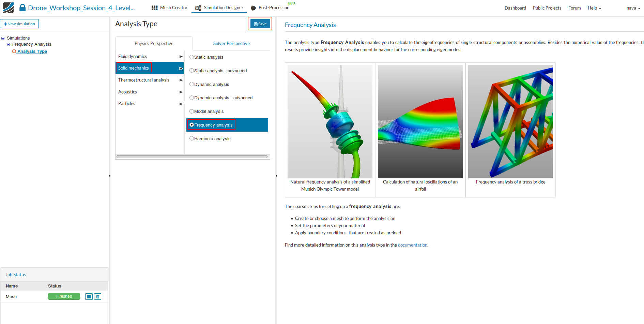Click the Status column header
The width and height of the screenshot is (644, 324).
pyautogui.click(x=55, y=286)
